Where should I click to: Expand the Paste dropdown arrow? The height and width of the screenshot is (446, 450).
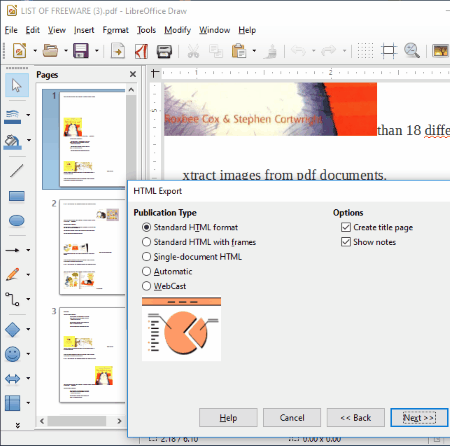point(254,51)
